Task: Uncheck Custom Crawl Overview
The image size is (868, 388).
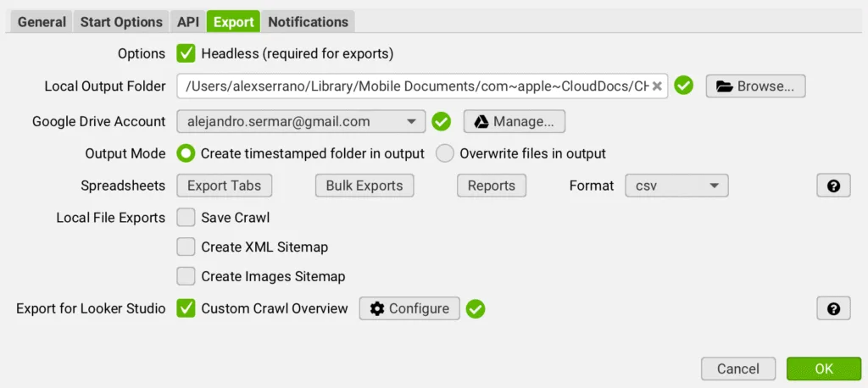Action: tap(186, 308)
